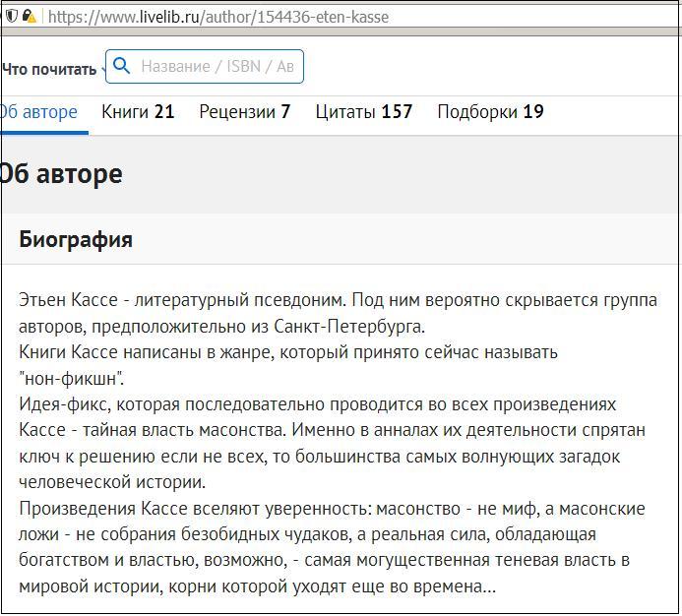
Task: Click the livelib.ru URL in address bar
Action: click(x=218, y=17)
